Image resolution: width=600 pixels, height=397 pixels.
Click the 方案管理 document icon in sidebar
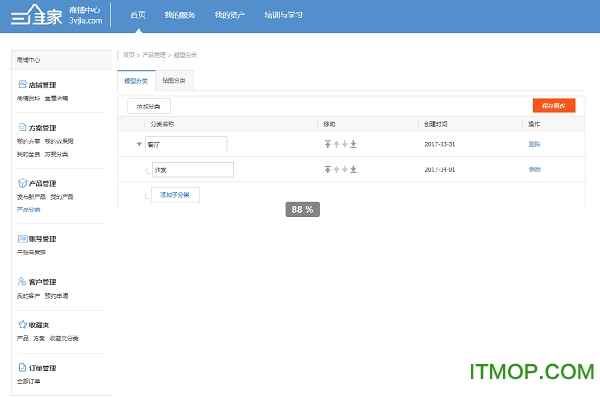pyautogui.click(x=22, y=127)
